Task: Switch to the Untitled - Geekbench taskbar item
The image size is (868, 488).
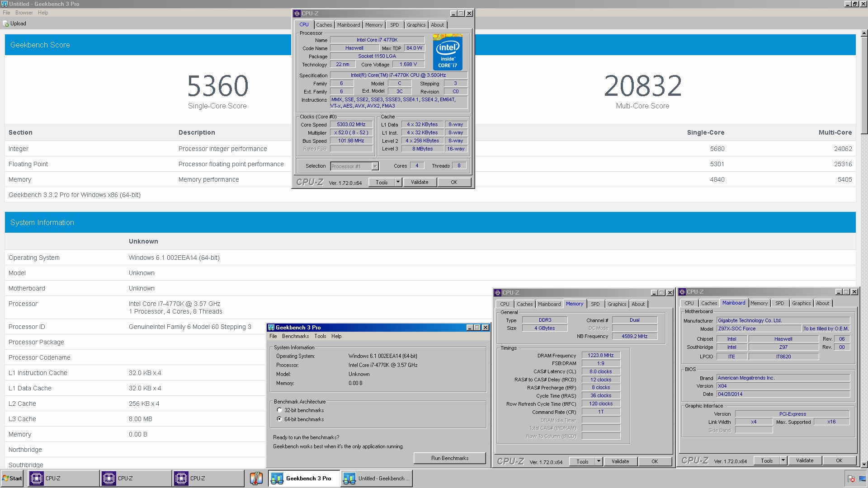Action: pyautogui.click(x=377, y=478)
